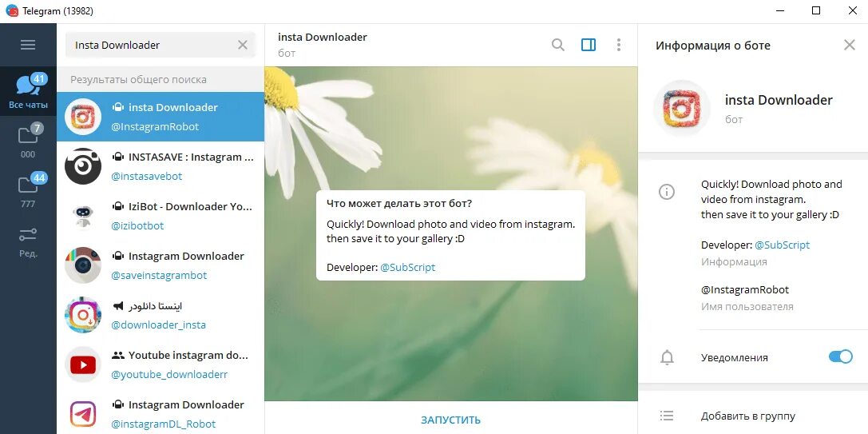Click the @instagramDL_Robot paper plane avatar
The width and height of the screenshot is (868, 434).
click(83, 414)
